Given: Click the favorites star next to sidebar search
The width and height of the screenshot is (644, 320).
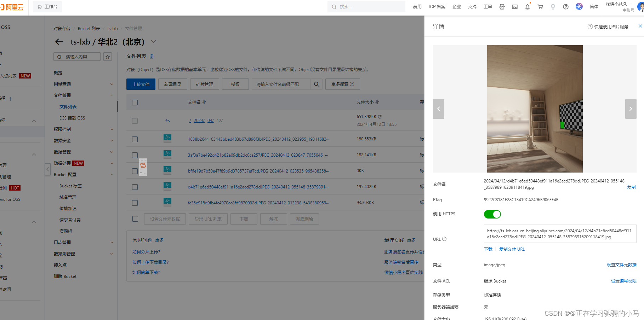Looking at the screenshot, I should point(108,57).
